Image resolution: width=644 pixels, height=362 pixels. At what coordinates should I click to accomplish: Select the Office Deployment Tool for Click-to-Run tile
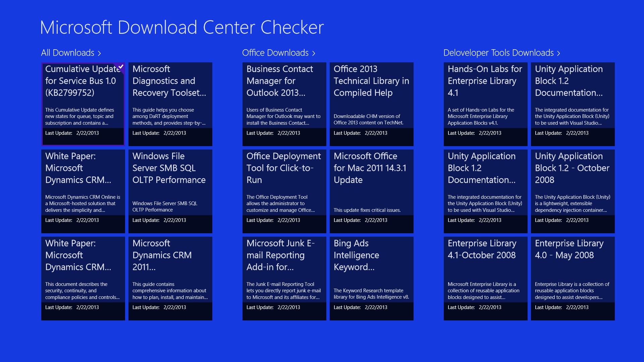[284, 191]
